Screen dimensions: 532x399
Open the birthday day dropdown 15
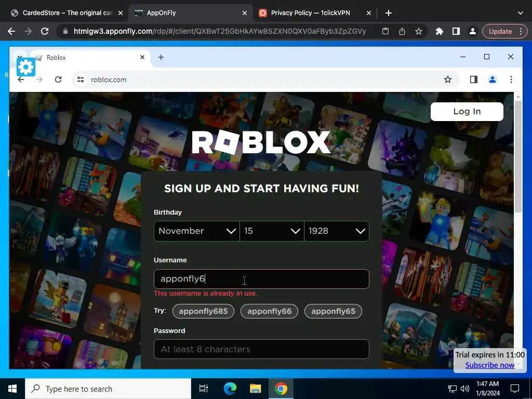click(x=272, y=231)
